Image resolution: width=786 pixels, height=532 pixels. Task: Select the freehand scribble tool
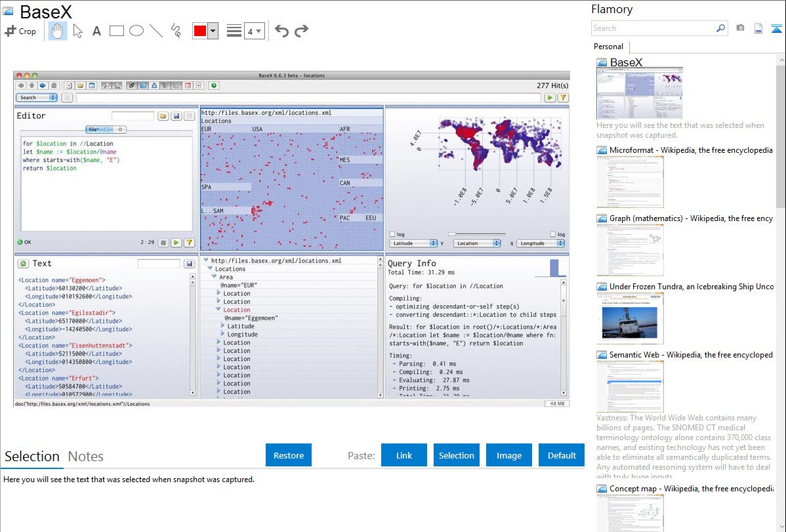point(176,31)
